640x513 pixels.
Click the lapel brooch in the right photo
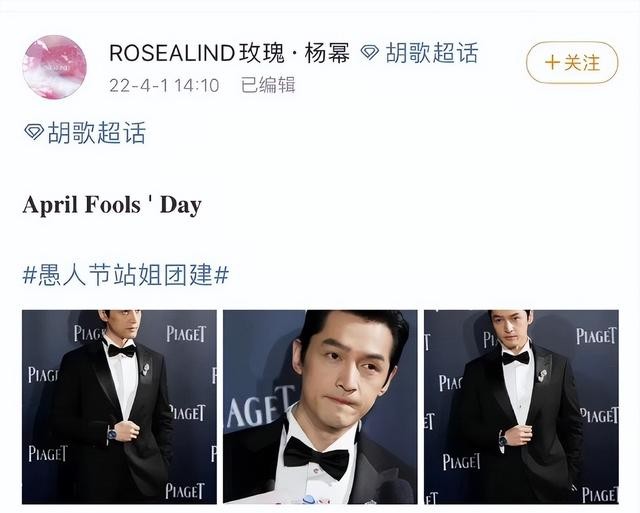[x=542, y=375]
